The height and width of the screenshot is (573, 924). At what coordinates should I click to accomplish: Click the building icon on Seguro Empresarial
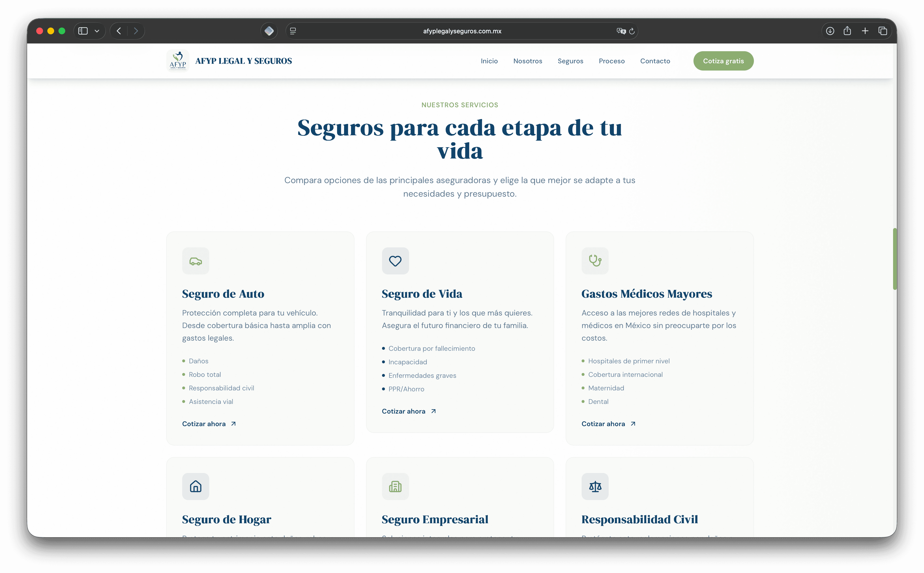395,487
